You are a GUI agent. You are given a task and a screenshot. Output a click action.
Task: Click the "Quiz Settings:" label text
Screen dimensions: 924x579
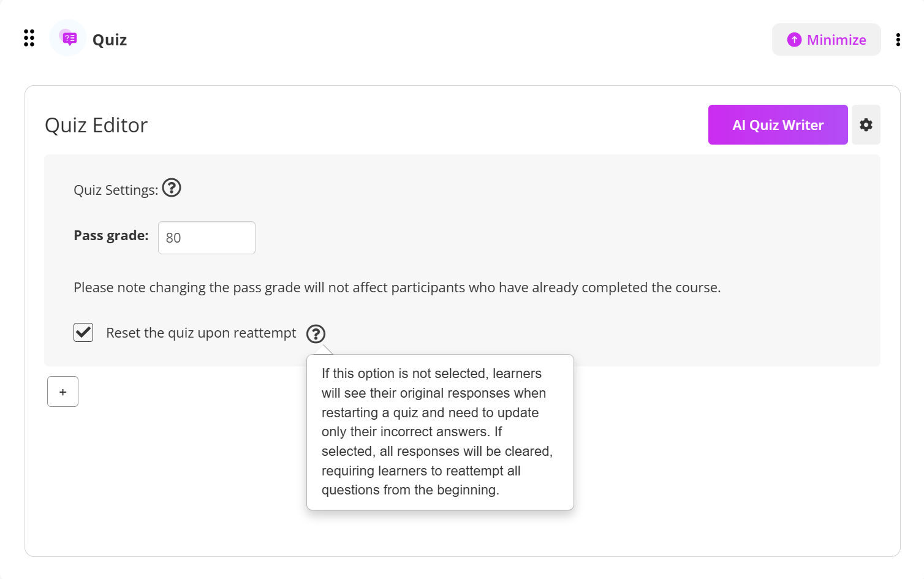coord(115,191)
